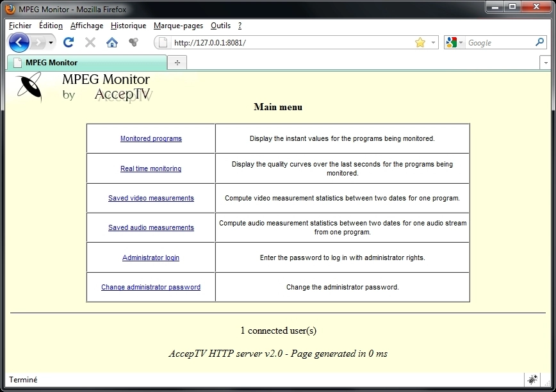Click 'Display the quality curves' description cell

[x=342, y=168]
